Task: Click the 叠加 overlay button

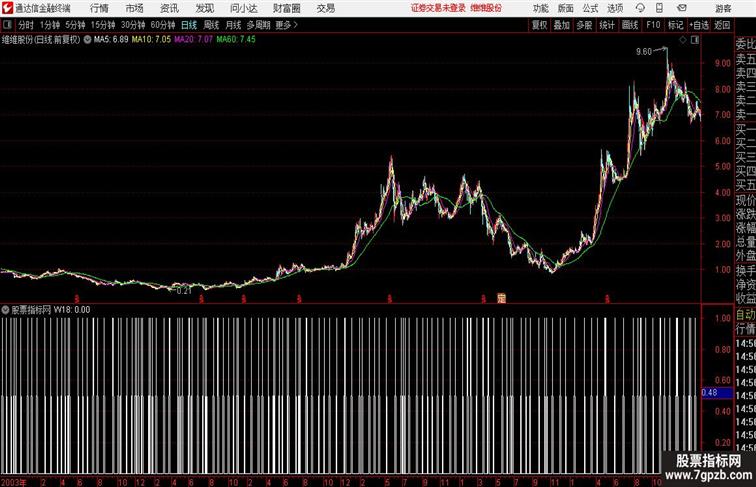Action: [562, 25]
